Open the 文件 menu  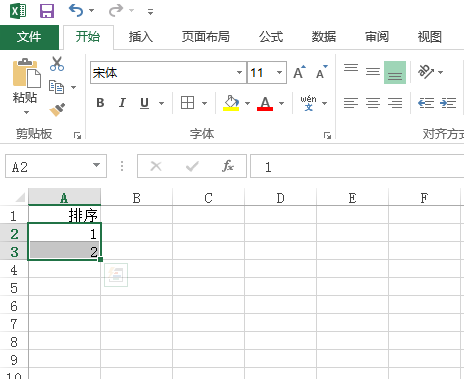pos(29,37)
